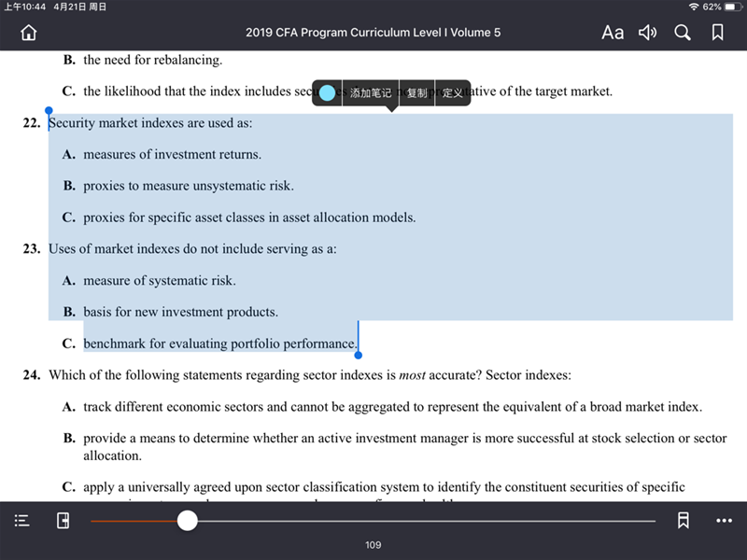Viewport: 747px width, 560px height.
Task: Open search in the book
Action: [x=683, y=33]
